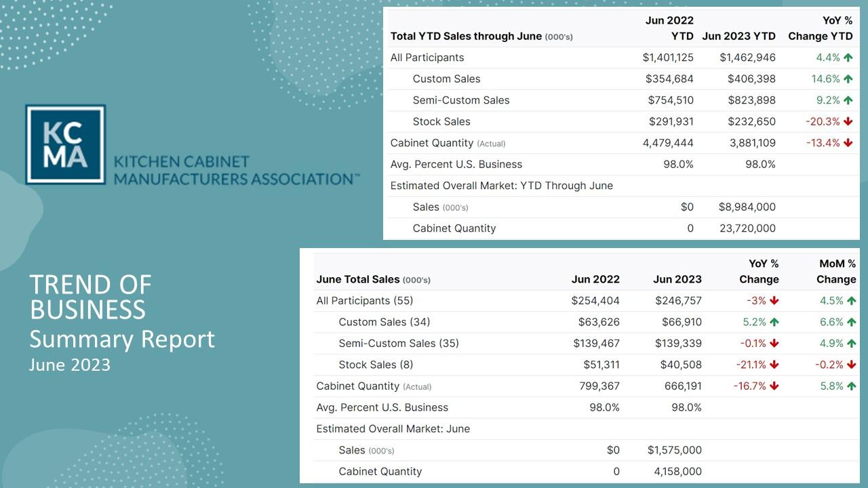Viewport: 868px width, 488px height.
Task: Click the 4,158,000 June cabinet quantity value
Action: pyautogui.click(x=675, y=471)
